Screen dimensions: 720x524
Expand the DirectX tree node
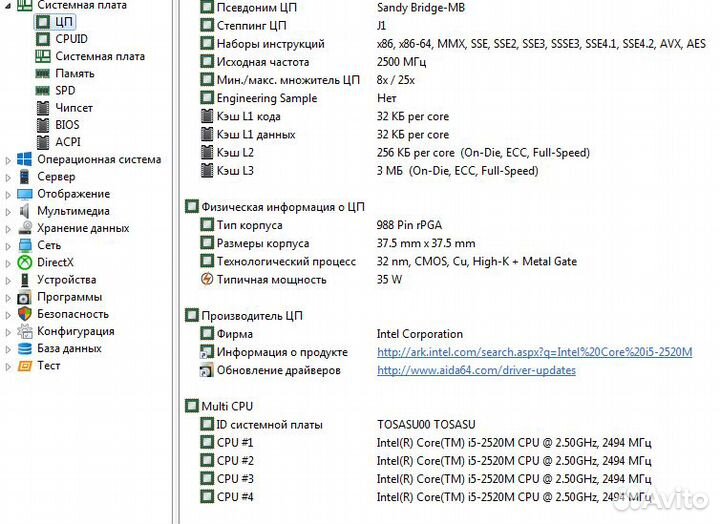8,263
